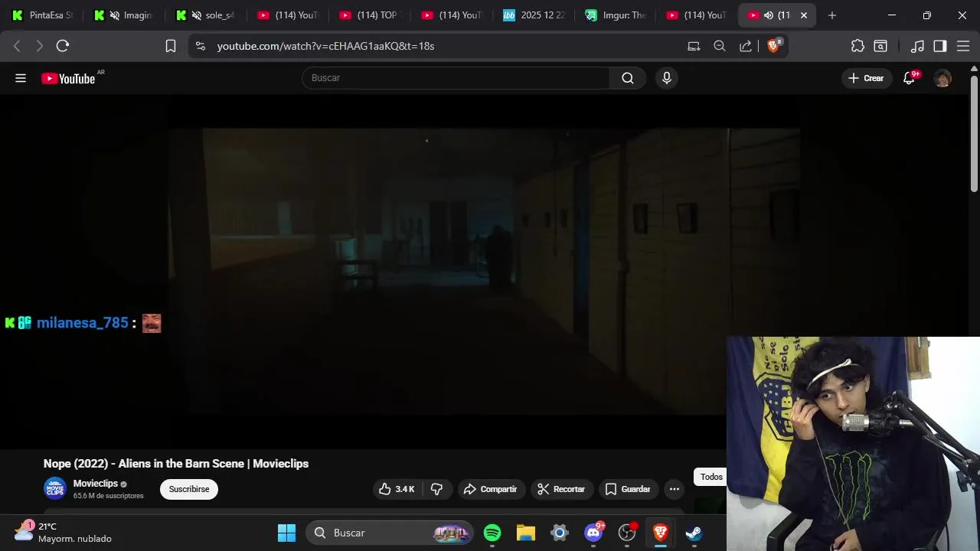The image size is (980, 551).
Task: Share this page via address bar icon
Action: (745, 46)
